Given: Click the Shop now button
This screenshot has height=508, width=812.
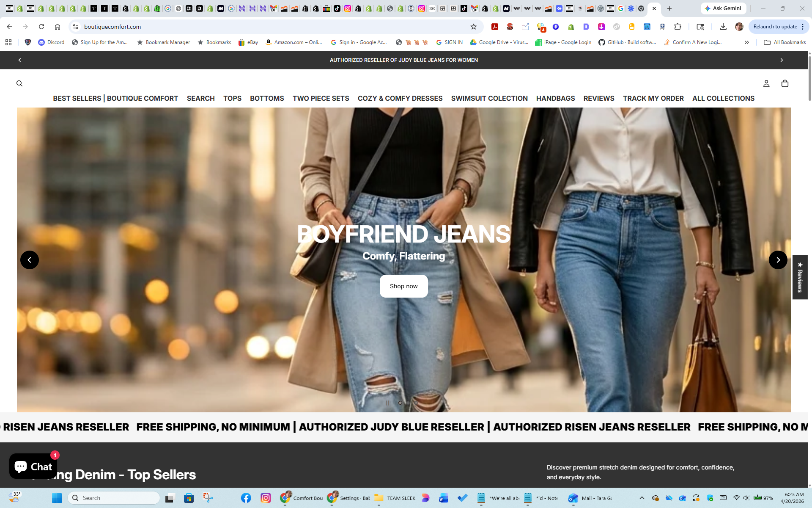Looking at the screenshot, I should pos(403,286).
